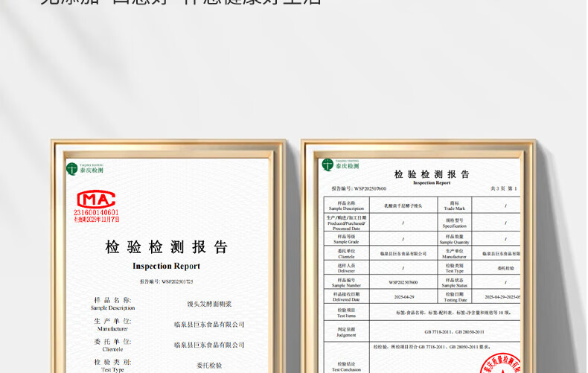Viewport: 588px width, 373px height.
Task: Click the large 检验检测报告 heading on left
Action: (x=166, y=247)
